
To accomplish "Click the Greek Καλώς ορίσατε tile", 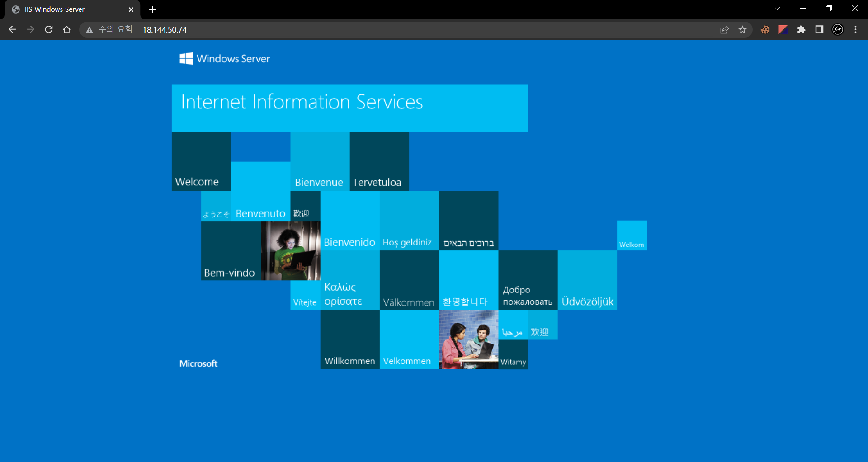I will click(x=350, y=280).
